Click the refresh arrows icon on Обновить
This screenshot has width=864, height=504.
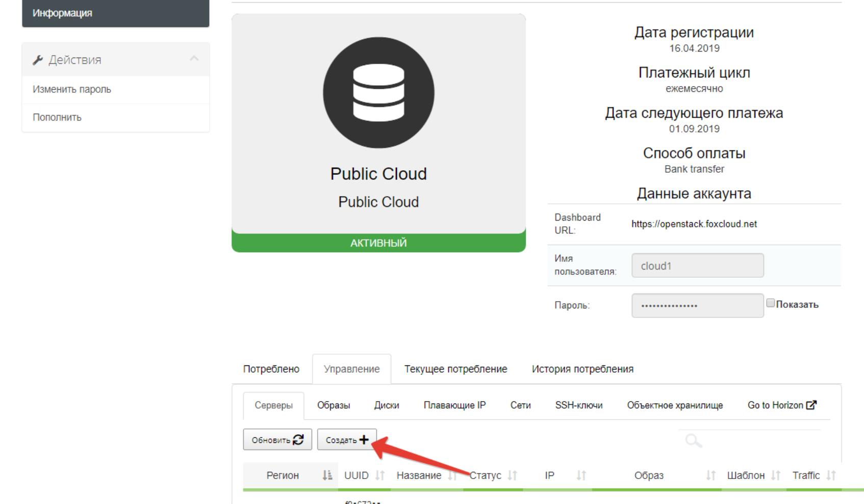click(x=298, y=439)
